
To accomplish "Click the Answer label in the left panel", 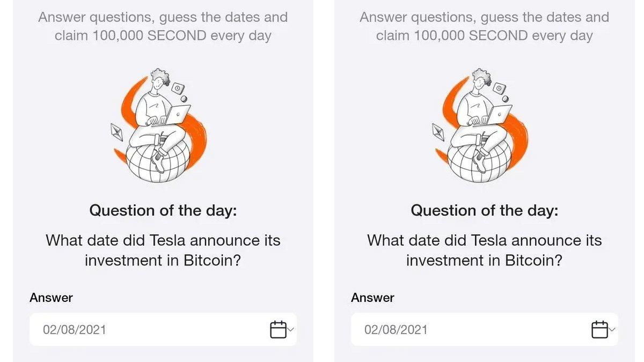I will tap(51, 298).
